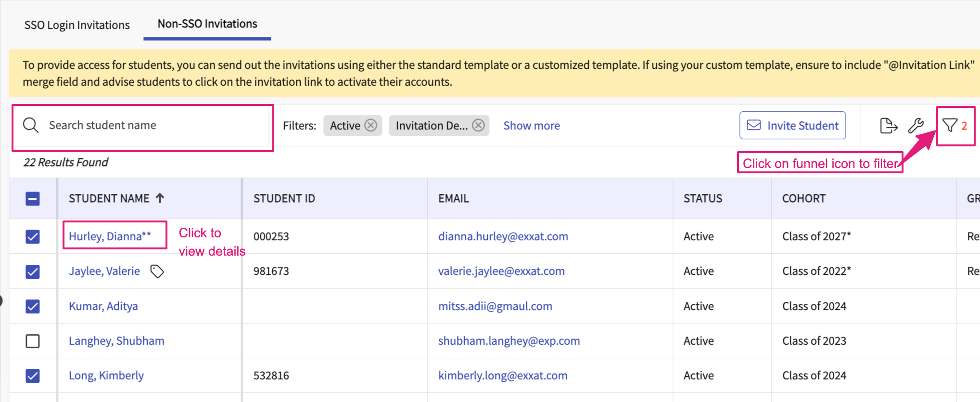Screen dimensions: 980x402
Task: Click the dianna.hurley@exxat.com email link
Action: 503,236
